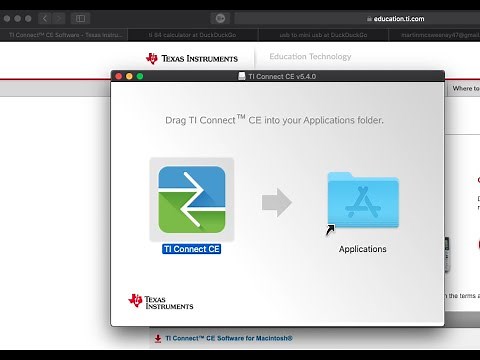480x360 pixels.
Task: Open TI Connect CE Software for Macintosh link
Action: (x=229, y=338)
